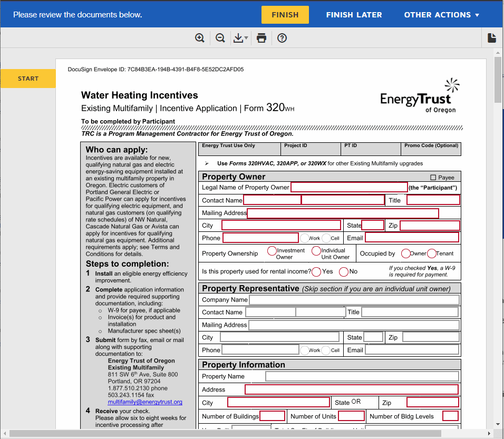
Task: Click the horizontal scrollbar right arrow
Action: 489,434
